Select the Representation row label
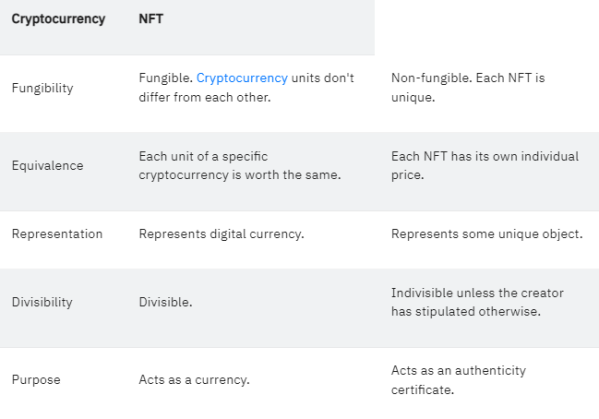The width and height of the screenshot is (599, 419). [x=57, y=234]
